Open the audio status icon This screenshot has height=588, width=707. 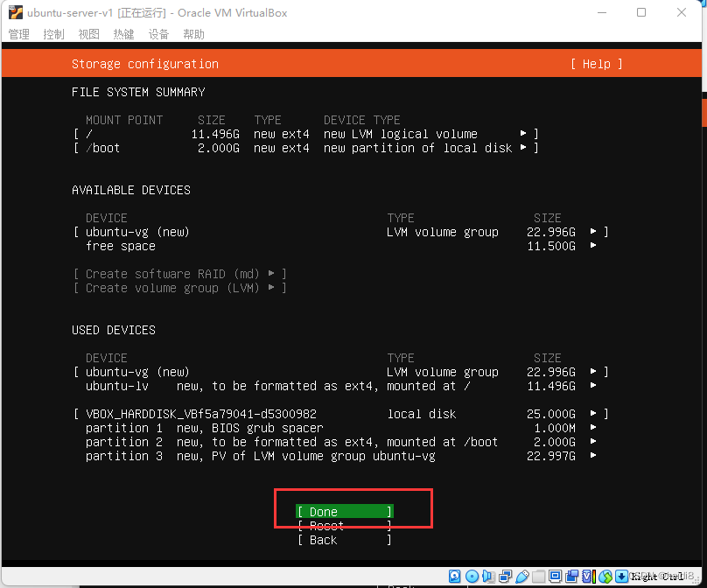tap(488, 577)
